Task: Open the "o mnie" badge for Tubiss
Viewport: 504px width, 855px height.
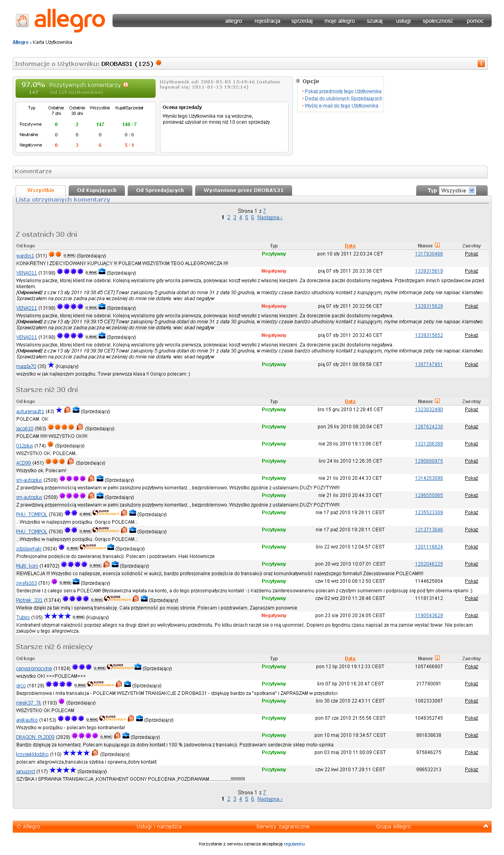Action: pos(78,617)
